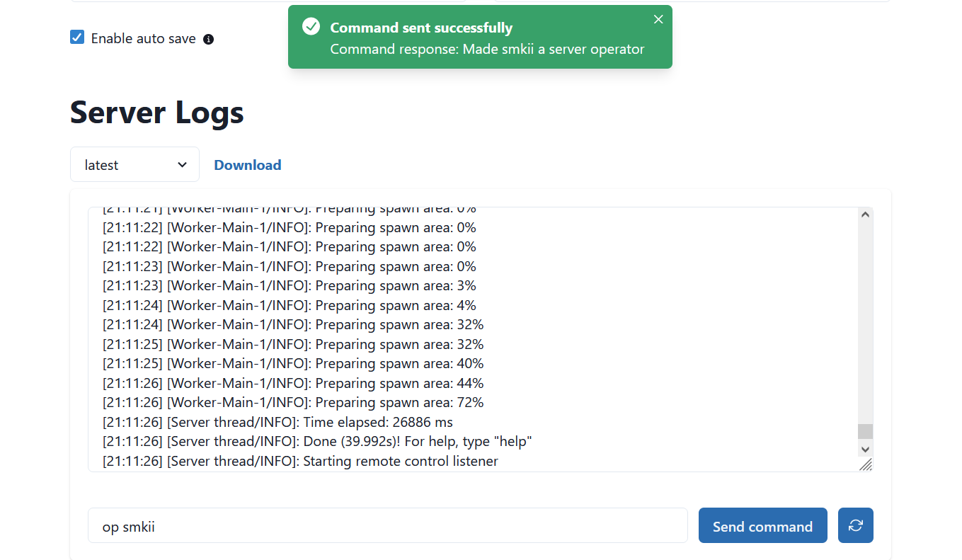Viewport: 962px width, 560px height.
Task: Open the latest log file dropdown
Action: click(134, 164)
